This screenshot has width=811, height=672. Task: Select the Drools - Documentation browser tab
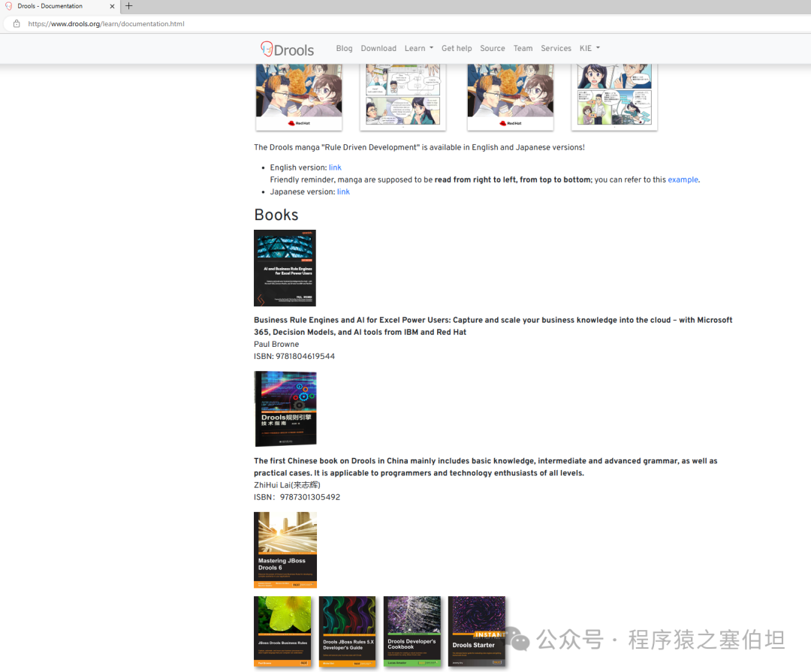click(59, 6)
